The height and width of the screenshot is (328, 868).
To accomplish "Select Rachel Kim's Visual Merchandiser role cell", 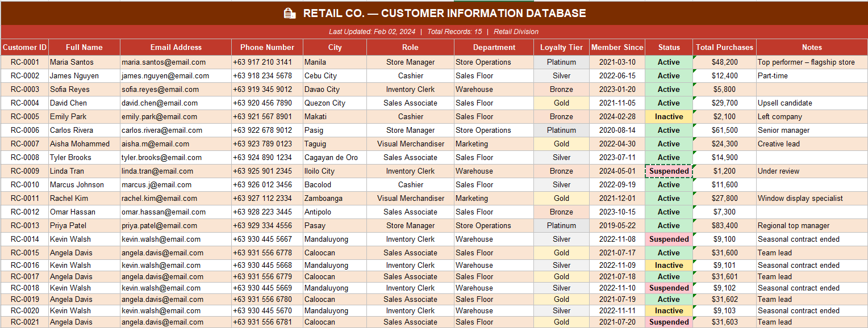I will tap(410, 198).
